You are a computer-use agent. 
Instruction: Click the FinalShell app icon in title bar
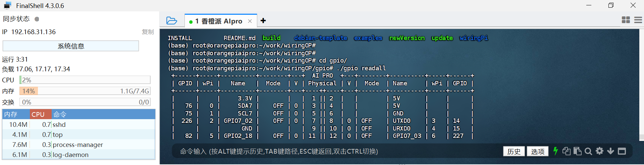[8, 5]
